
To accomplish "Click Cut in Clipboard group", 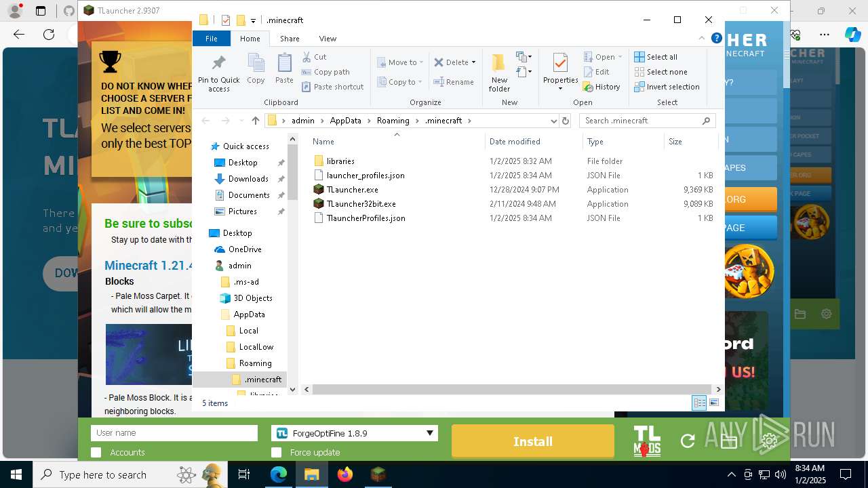I will [x=314, y=57].
